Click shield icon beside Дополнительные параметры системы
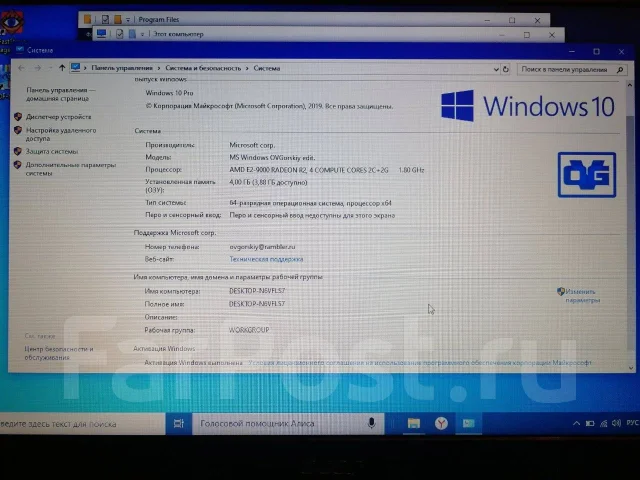This screenshot has height=480, width=640. pos(18,165)
